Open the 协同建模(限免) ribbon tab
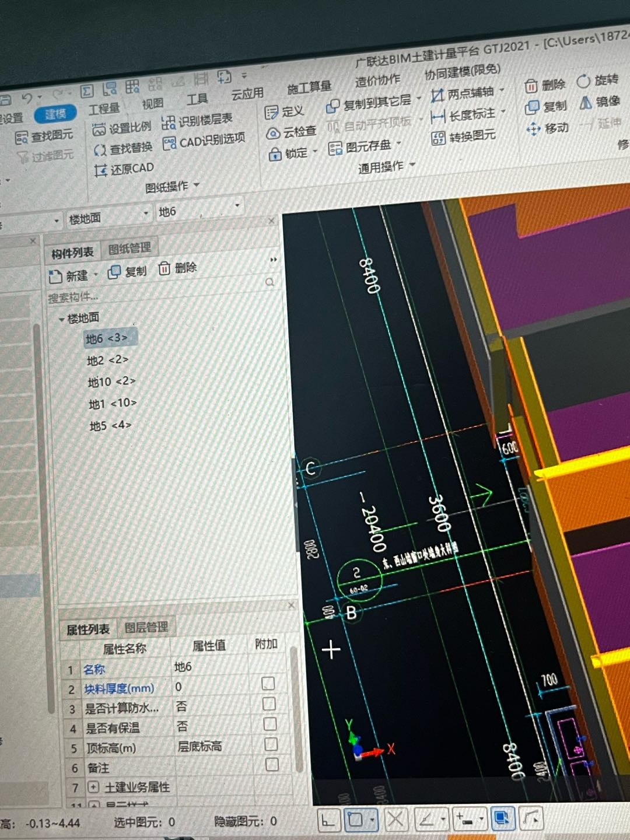The width and height of the screenshot is (630, 840). [x=462, y=71]
